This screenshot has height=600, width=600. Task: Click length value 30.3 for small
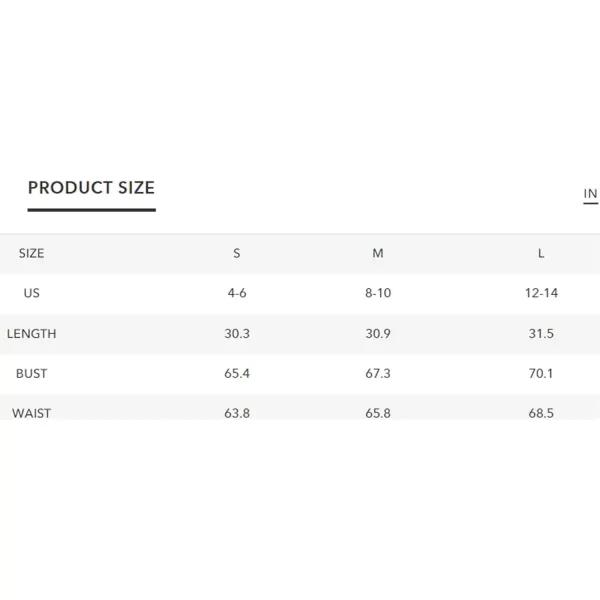237,334
